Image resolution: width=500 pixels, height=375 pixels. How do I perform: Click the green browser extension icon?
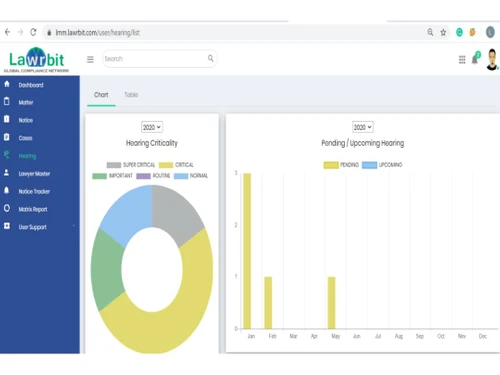pyautogui.click(x=459, y=32)
